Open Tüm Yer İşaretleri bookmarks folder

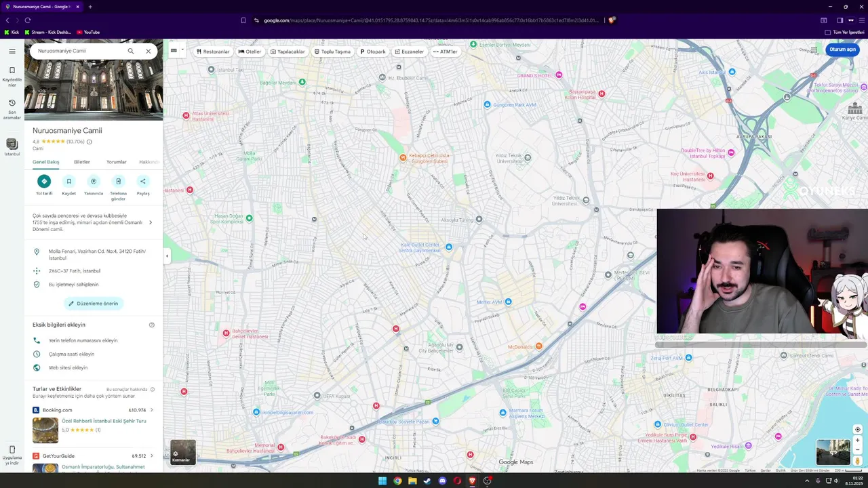pyautogui.click(x=845, y=32)
